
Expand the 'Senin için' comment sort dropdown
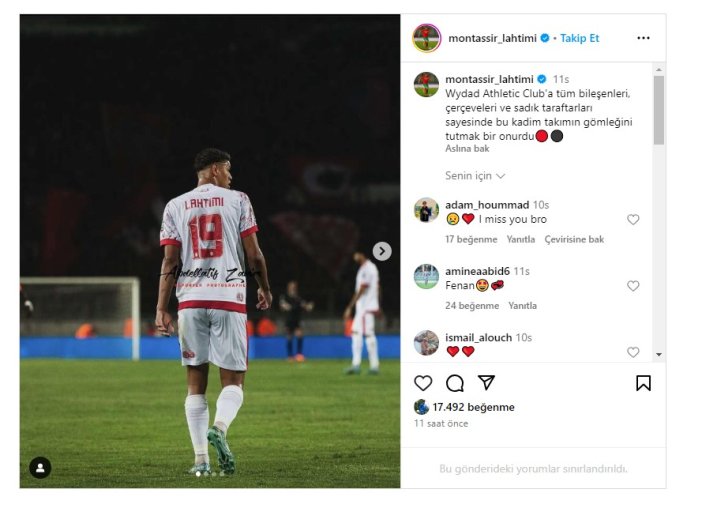point(475,176)
